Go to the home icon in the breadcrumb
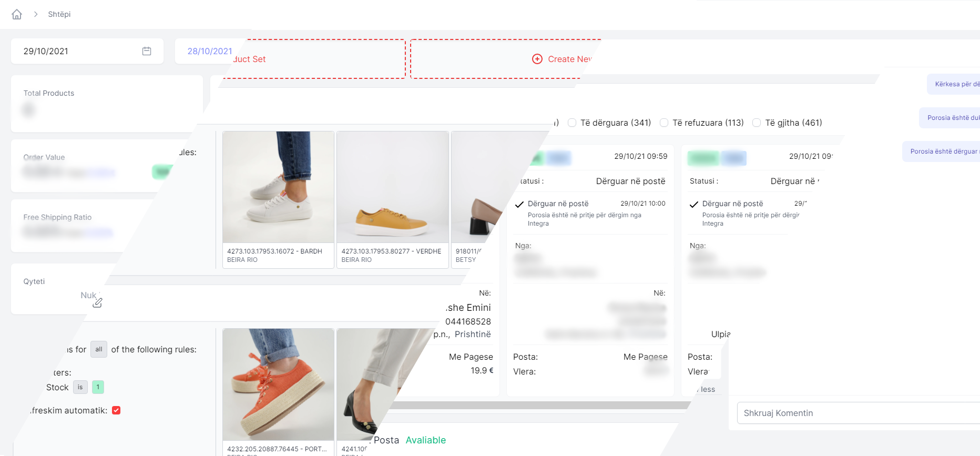The height and width of the screenshot is (456, 980). point(17,14)
